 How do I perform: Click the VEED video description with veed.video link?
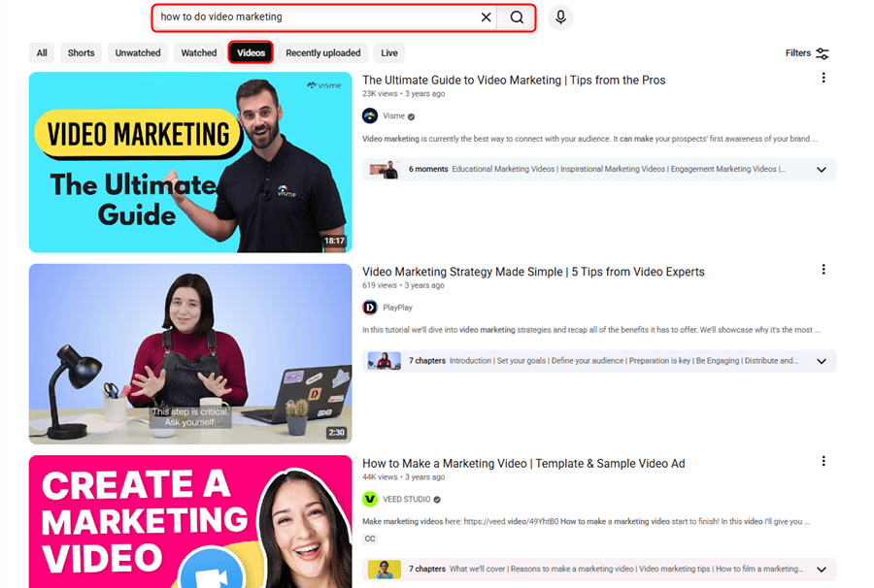(x=586, y=522)
